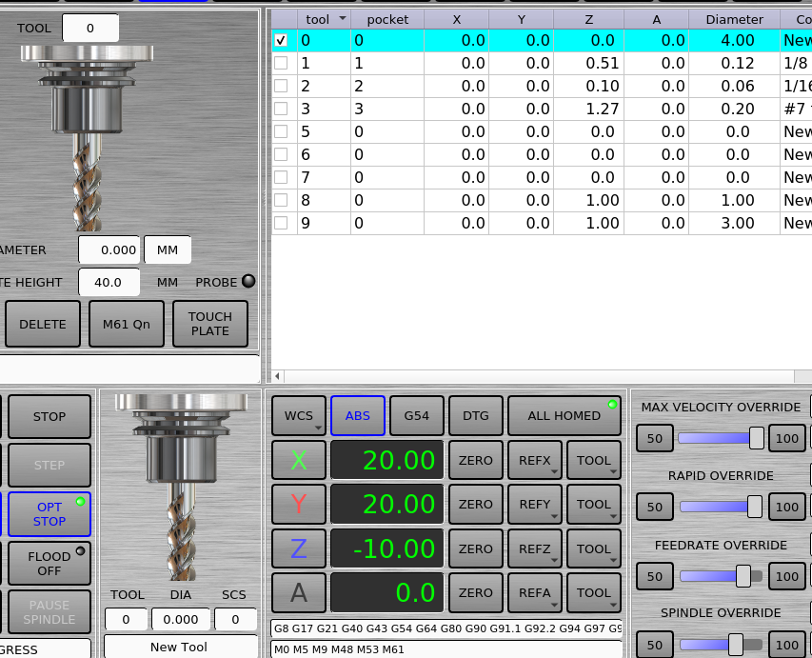812x658 pixels.
Task: Toggle the OPT STOP button
Action: [50, 514]
